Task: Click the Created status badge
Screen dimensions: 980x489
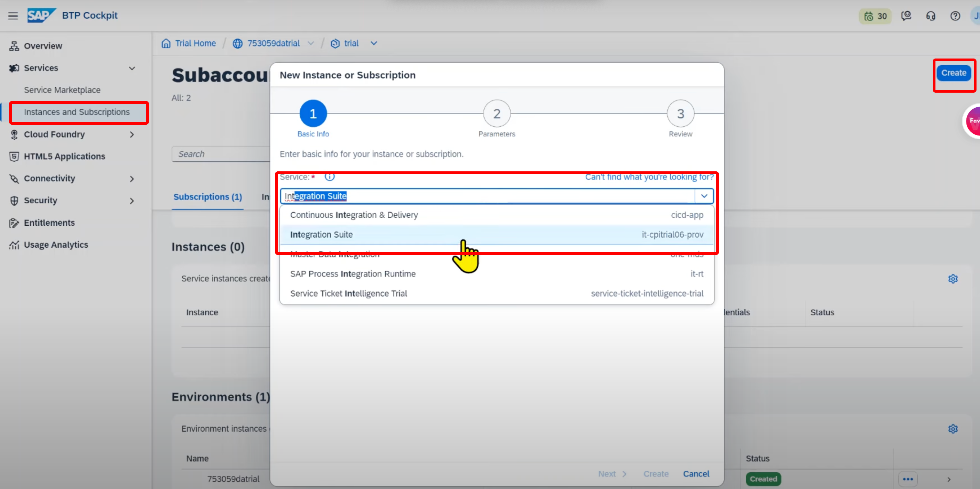Action: (x=763, y=479)
